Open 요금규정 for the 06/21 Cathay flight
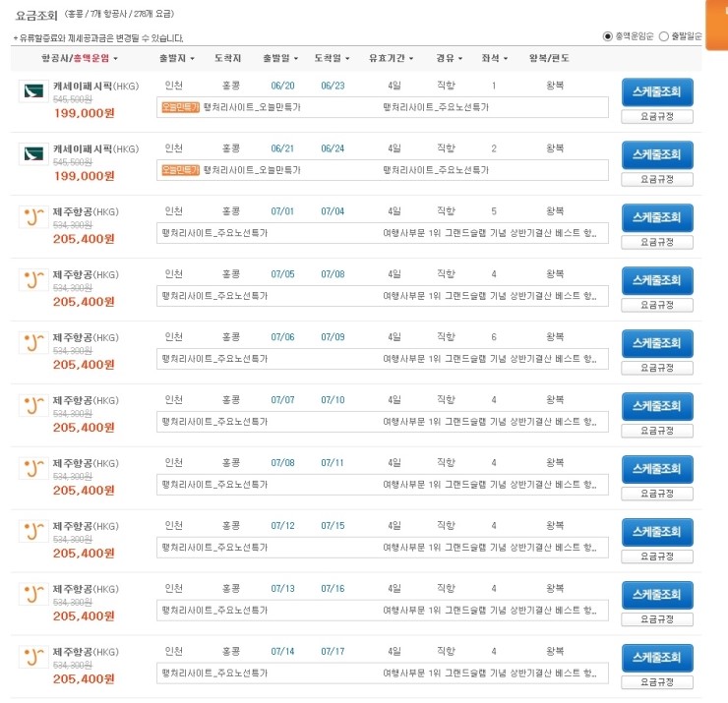Screen dimensions: 728x703 click(x=657, y=179)
